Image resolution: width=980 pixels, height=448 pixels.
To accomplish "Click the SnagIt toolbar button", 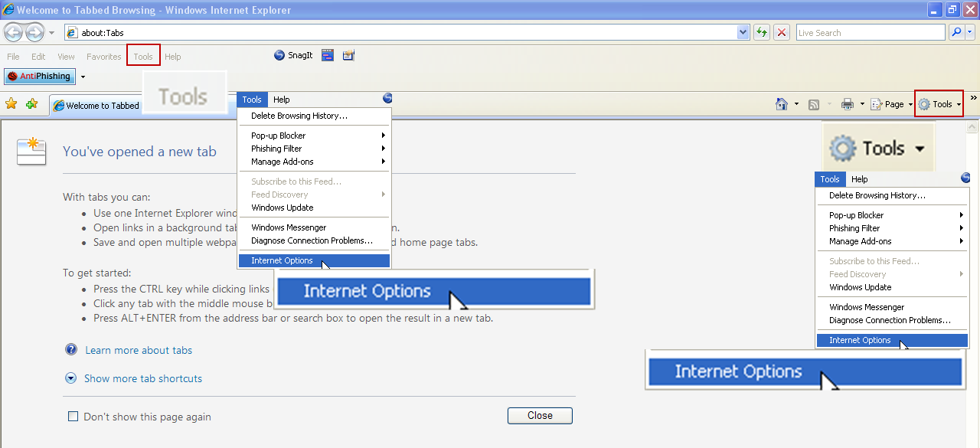I will coord(293,55).
